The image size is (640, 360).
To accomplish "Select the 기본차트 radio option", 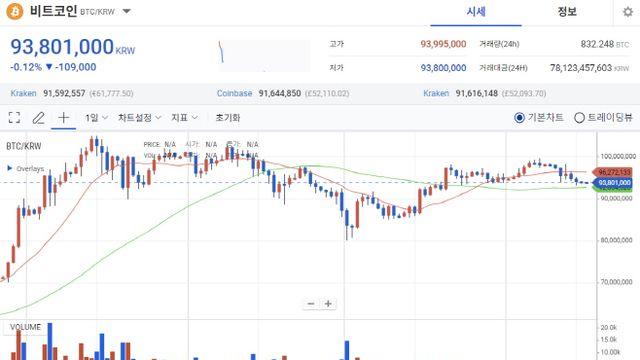I will [538, 118].
